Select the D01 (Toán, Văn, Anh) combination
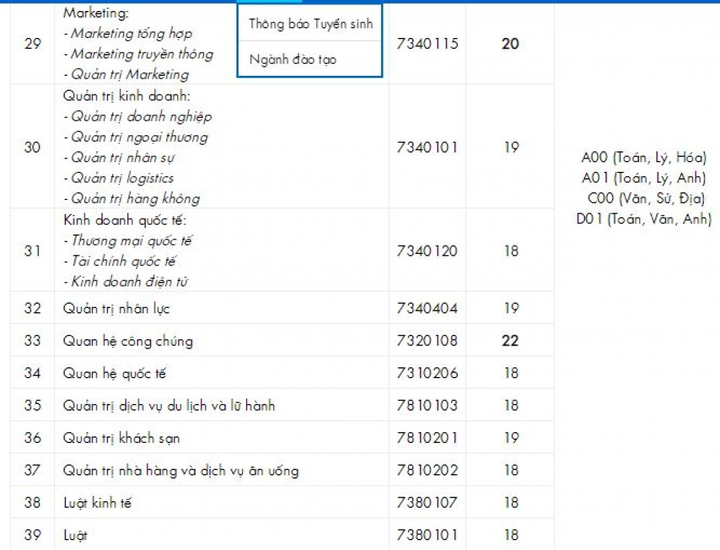720x550 pixels. [643, 219]
